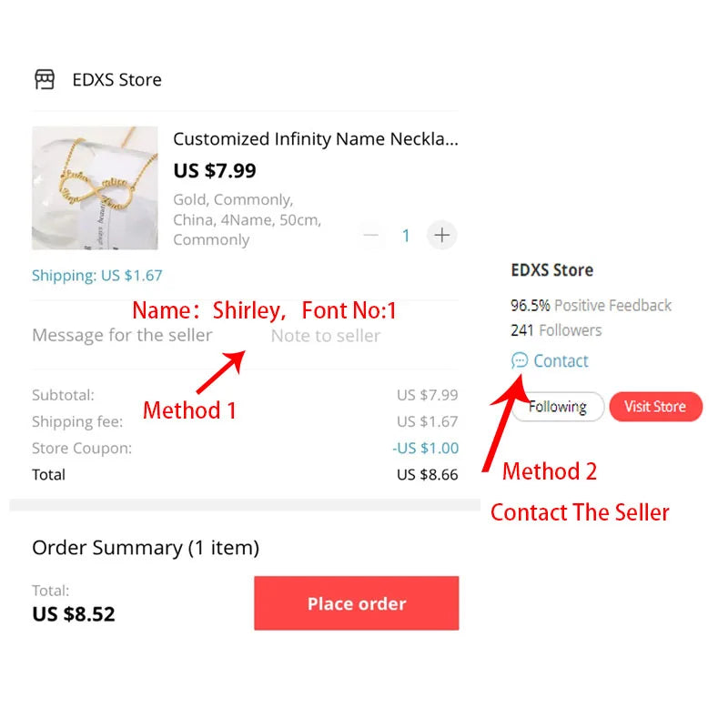Click the Store Coupon discount amount
728x728 pixels.
425,448
